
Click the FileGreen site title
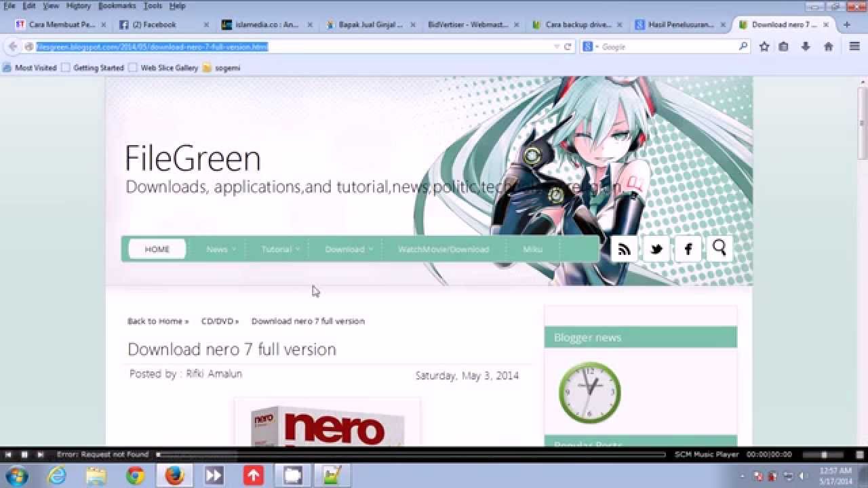pyautogui.click(x=193, y=159)
